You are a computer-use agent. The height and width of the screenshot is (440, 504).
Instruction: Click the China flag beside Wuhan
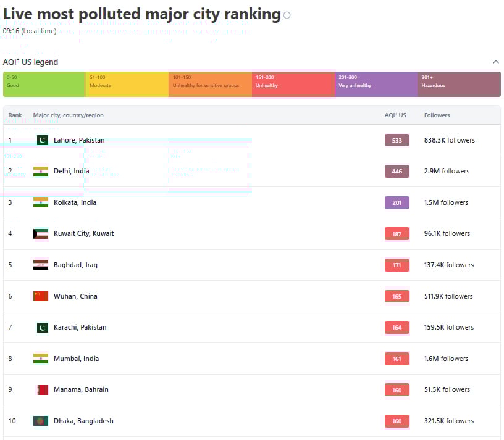(41, 296)
